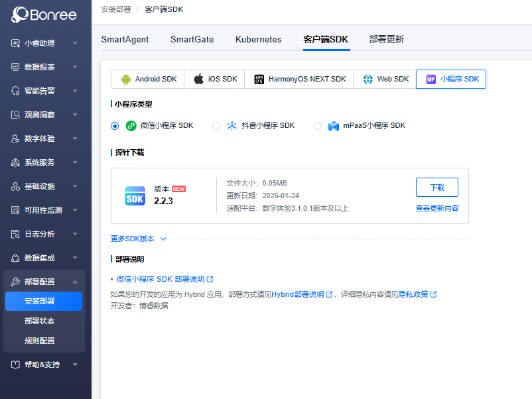This screenshot has height=399, width=532.
Task: Select the Web SDK button
Action: [x=385, y=80]
